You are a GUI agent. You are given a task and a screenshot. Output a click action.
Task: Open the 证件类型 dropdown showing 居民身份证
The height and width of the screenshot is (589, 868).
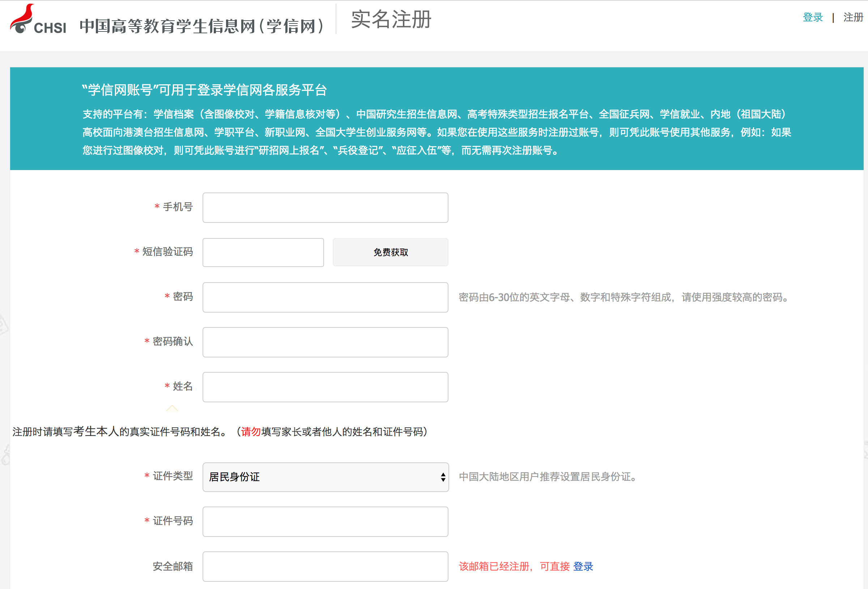point(325,477)
